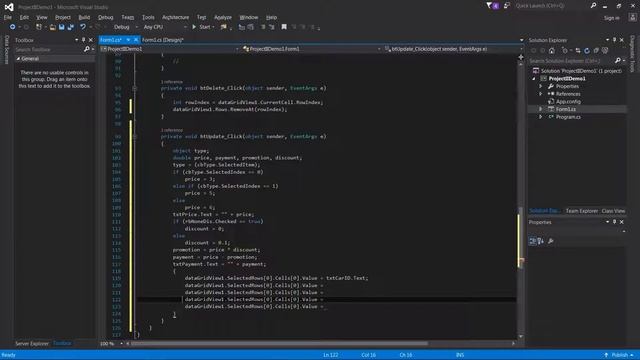
Task: Pin the Toolbox panel with auto-hide pushpin
Action: click(x=83, y=40)
